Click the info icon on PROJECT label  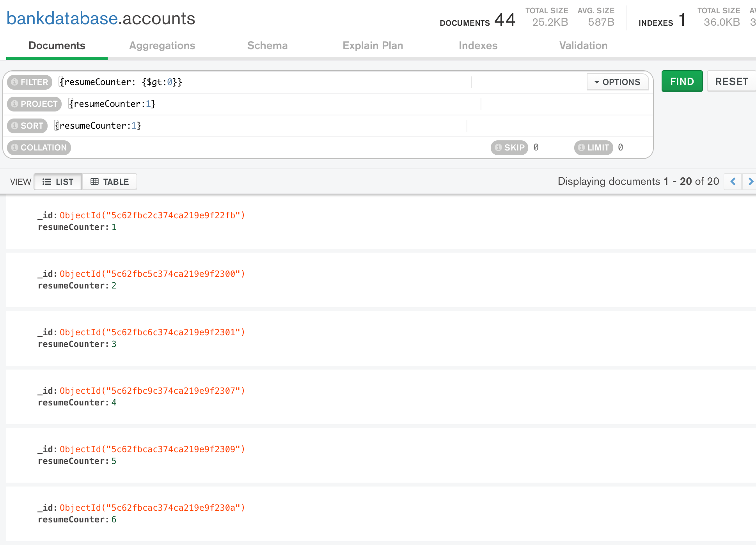point(15,104)
